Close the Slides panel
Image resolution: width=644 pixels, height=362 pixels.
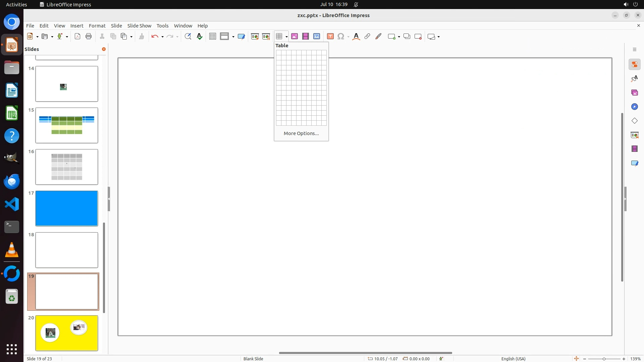(x=104, y=49)
